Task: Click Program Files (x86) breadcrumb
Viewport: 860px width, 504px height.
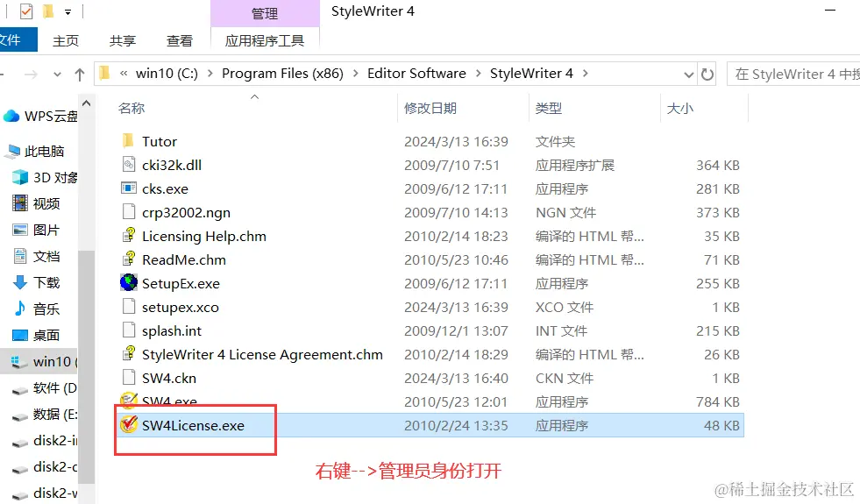Action: tap(282, 74)
